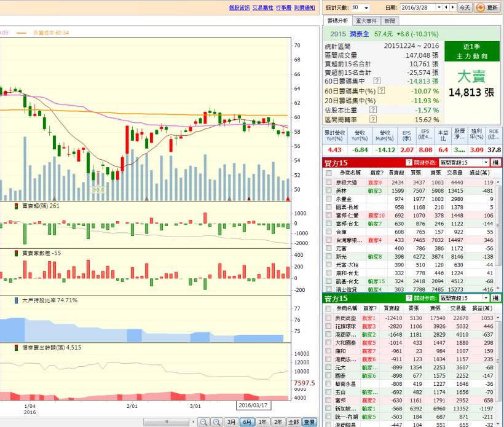Select the 美商高盛 checkbox in sellers list
The height and width of the screenshot is (427, 504).
pos(329,318)
